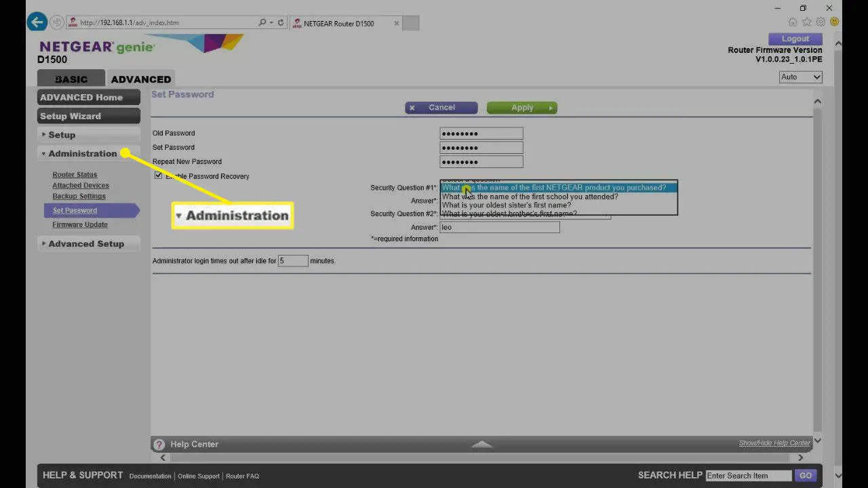The image size is (868, 488).
Task: Open the Router Status link
Action: pos(75,175)
